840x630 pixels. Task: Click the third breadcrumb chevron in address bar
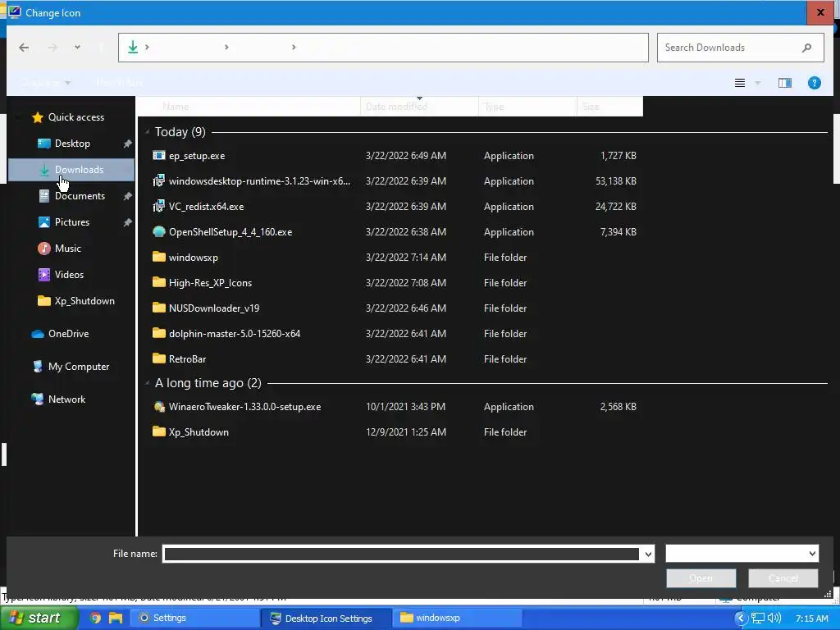click(x=294, y=48)
